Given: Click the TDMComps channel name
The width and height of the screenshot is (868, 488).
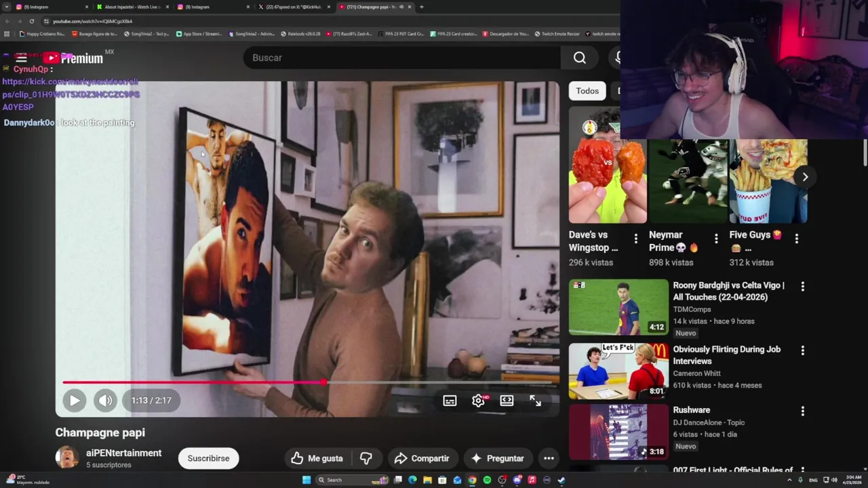Looking at the screenshot, I should click(692, 309).
